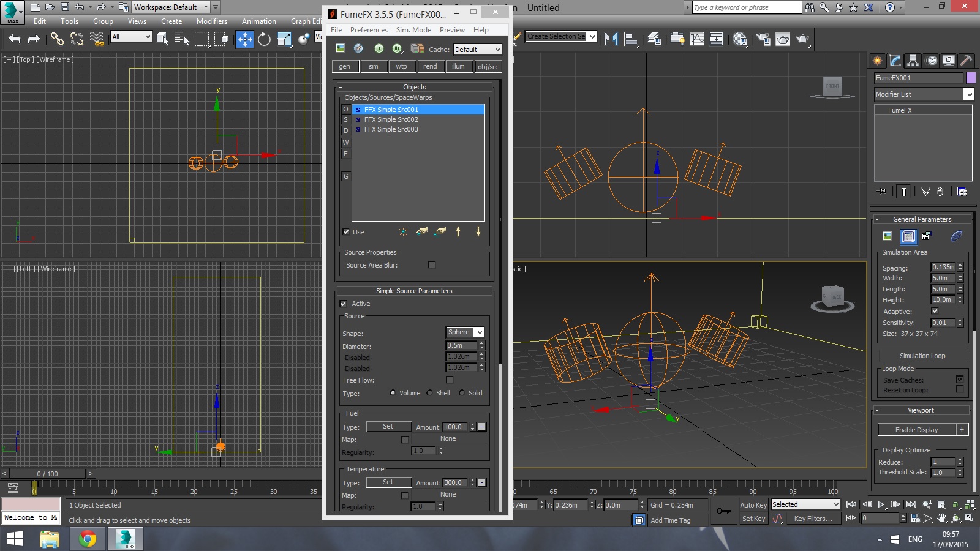Click the Select and Link chain icon
The height and width of the screenshot is (551, 980).
[x=57, y=39]
